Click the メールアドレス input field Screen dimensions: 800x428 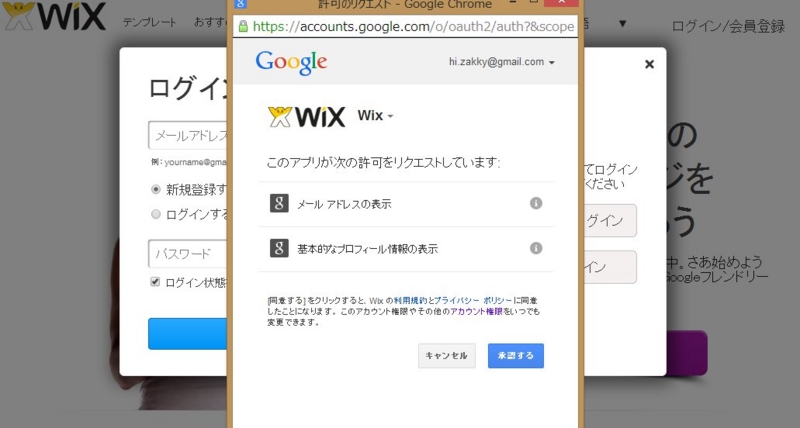(x=188, y=135)
